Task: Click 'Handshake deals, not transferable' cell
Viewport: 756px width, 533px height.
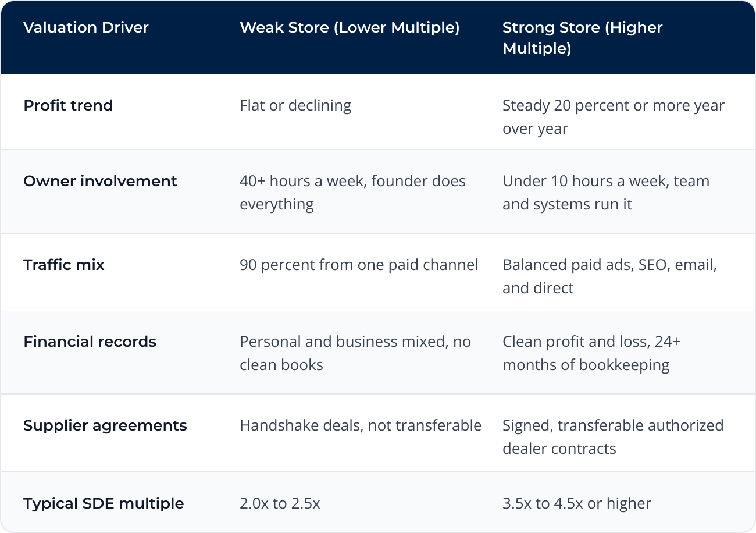Action: pyautogui.click(x=361, y=425)
